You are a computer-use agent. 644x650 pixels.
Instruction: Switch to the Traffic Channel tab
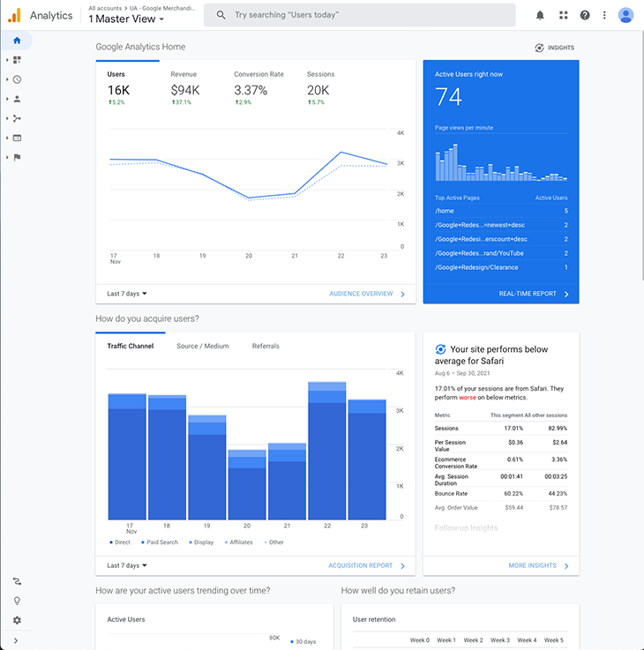[x=131, y=346]
